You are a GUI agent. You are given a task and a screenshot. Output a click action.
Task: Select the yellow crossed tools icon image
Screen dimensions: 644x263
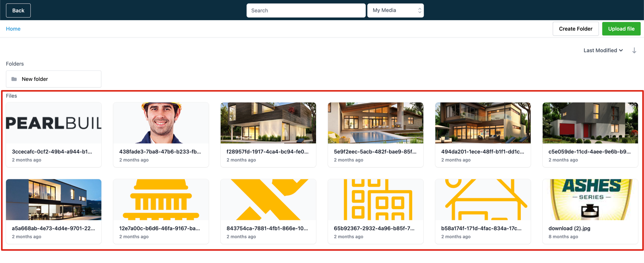pyautogui.click(x=268, y=199)
